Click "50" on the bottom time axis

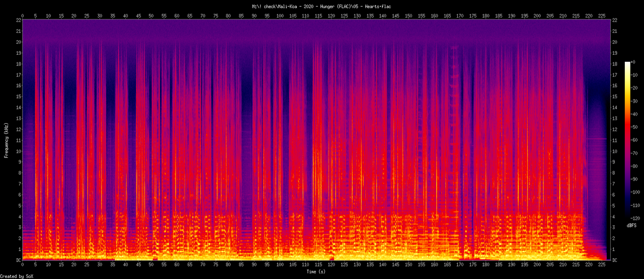pos(151,265)
